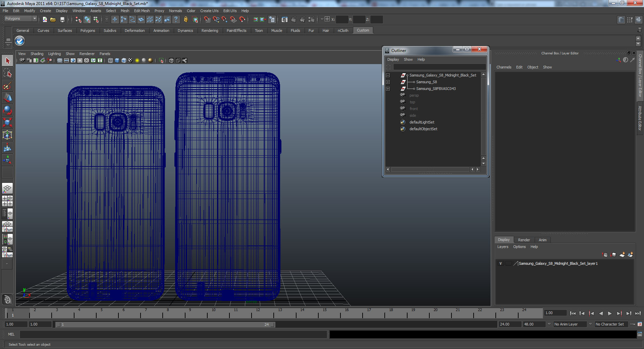The image size is (644, 349).
Task: Collapse Samsung_Galaxy_S8_Midnight_Black_Set in Outliner
Action: tap(388, 75)
